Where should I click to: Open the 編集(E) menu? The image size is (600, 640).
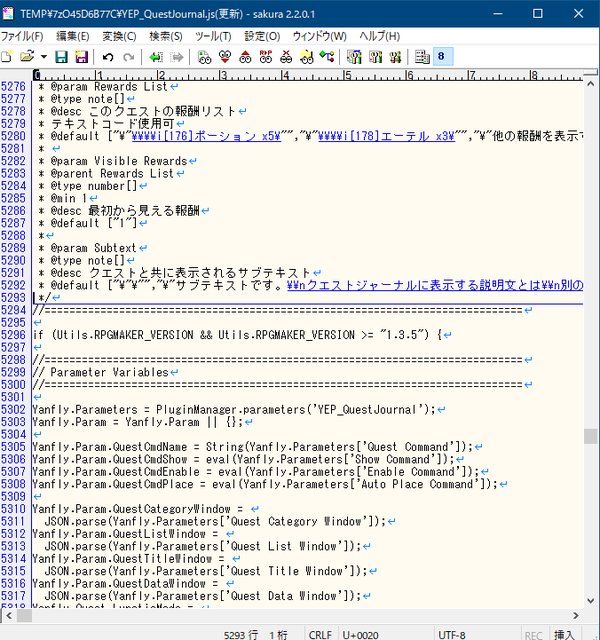pos(73,36)
